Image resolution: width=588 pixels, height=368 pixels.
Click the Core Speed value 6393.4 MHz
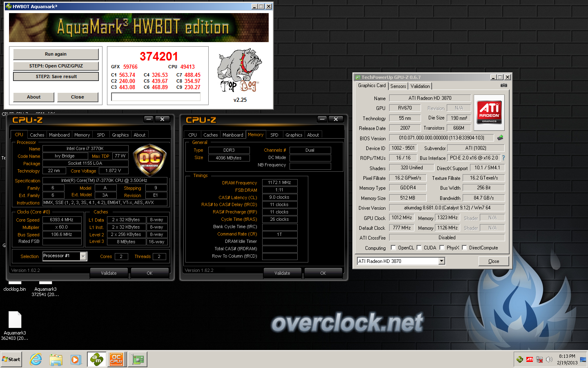click(62, 220)
